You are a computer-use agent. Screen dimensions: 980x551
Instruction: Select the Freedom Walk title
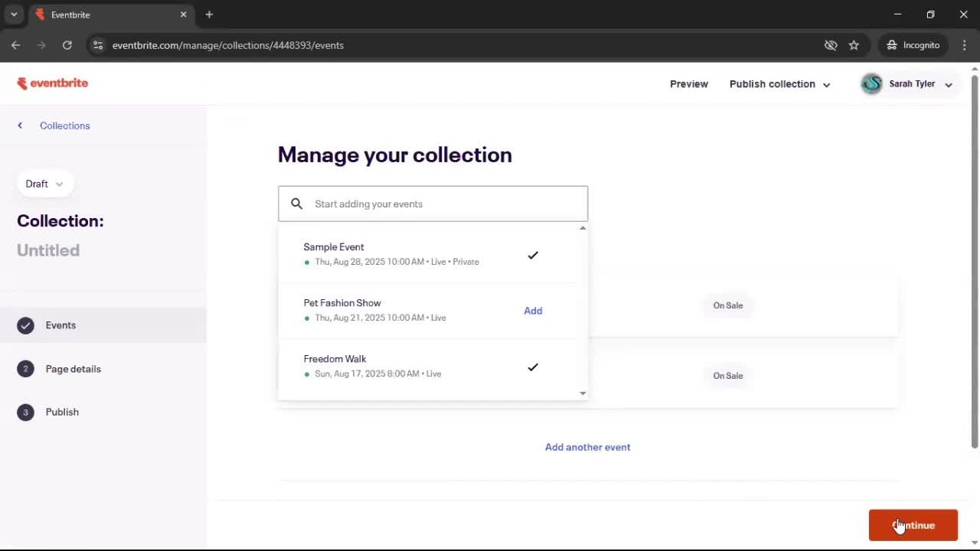pos(335,359)
